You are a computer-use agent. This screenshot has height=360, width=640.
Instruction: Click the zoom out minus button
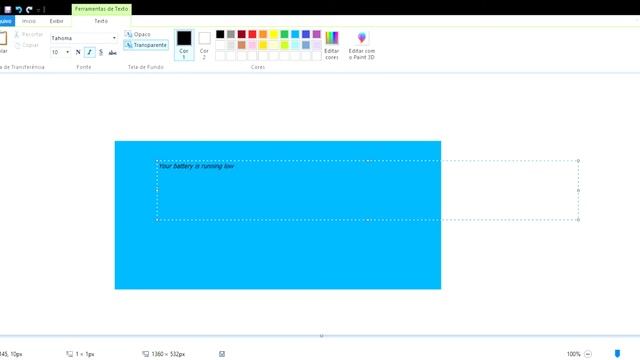pyautogui.click(x=588, y=354)
